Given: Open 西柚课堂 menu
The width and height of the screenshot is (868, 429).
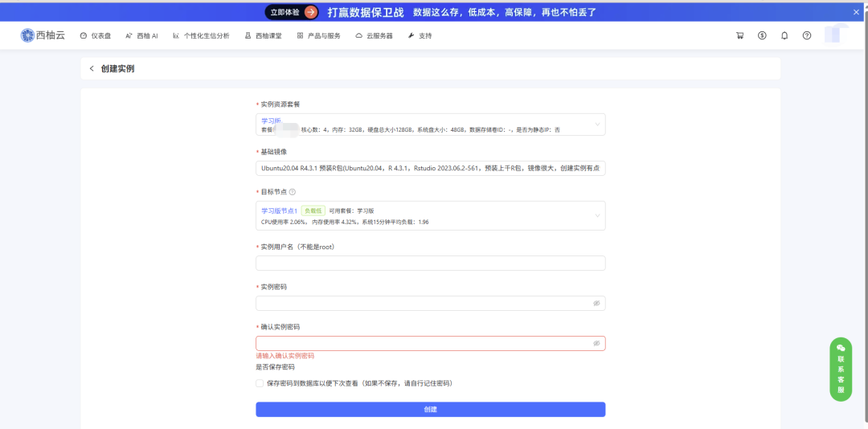Looking at the screenshot, I should click(x=263, y=35).
